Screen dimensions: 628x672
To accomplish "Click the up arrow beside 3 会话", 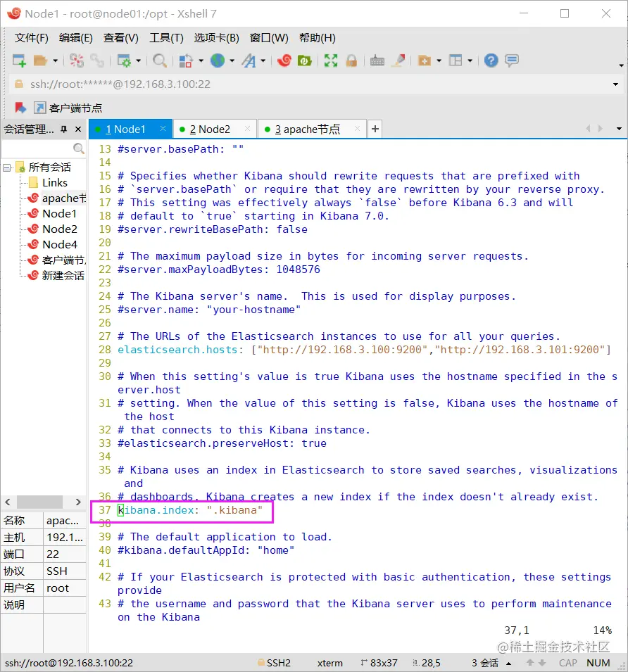I will tap(508, 664).
